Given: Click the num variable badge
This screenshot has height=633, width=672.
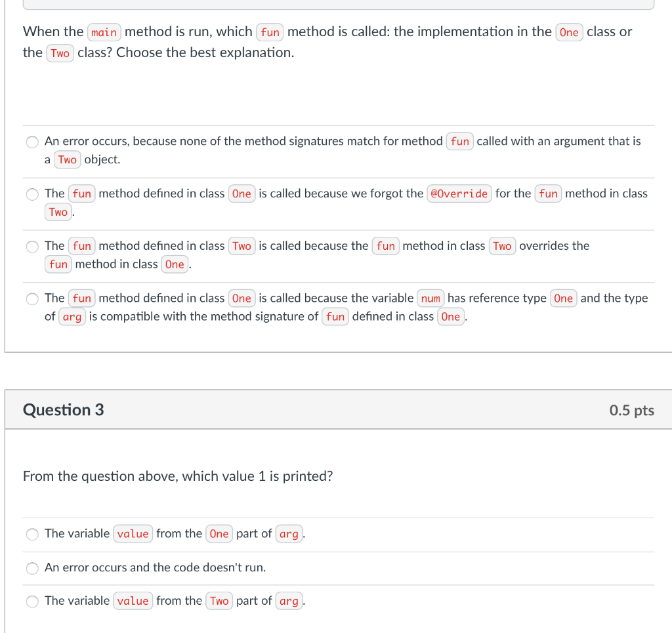Looking at the screenshot, I should pos(430,298).
